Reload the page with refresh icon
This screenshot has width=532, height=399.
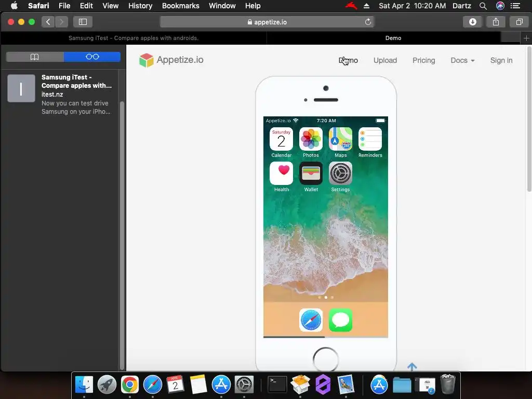click(368, 22)
